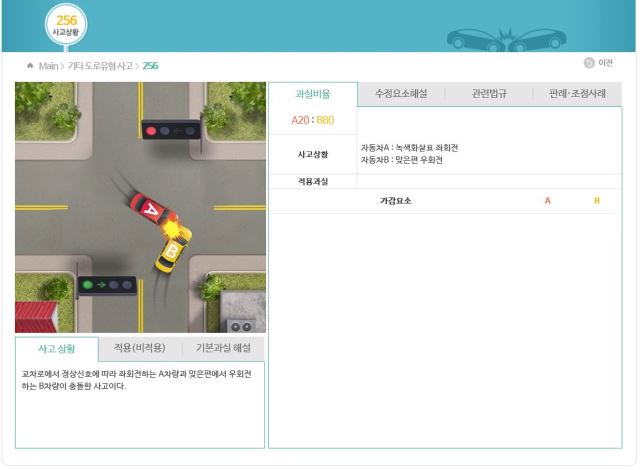Click yellow car B in diagram
This screenshot has height=470, width=640.
(x=173, y=249)
